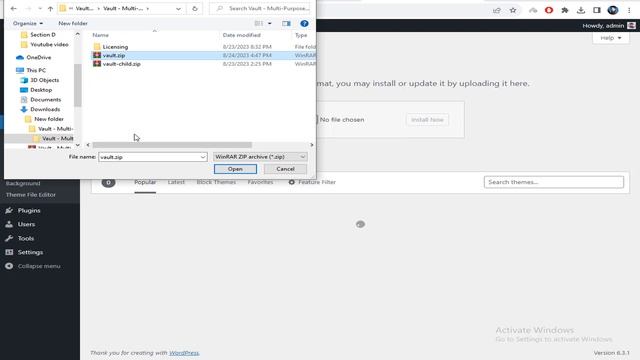Open Chrome extensions puzzle icon
This screenshot has width=640, height=360.
(x=565, y=10)
